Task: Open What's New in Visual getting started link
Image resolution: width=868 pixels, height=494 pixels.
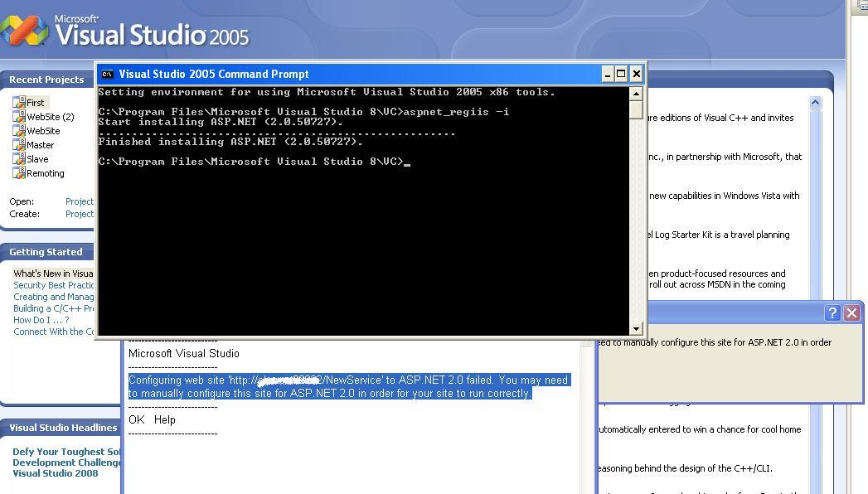Action: 53,274
